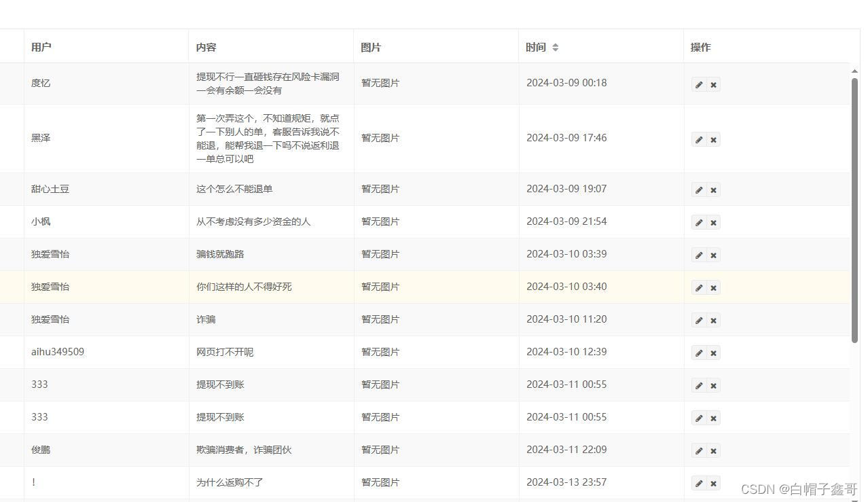
Task: Delete the 为什么返购不了 message row
Action: coord(713,484)
